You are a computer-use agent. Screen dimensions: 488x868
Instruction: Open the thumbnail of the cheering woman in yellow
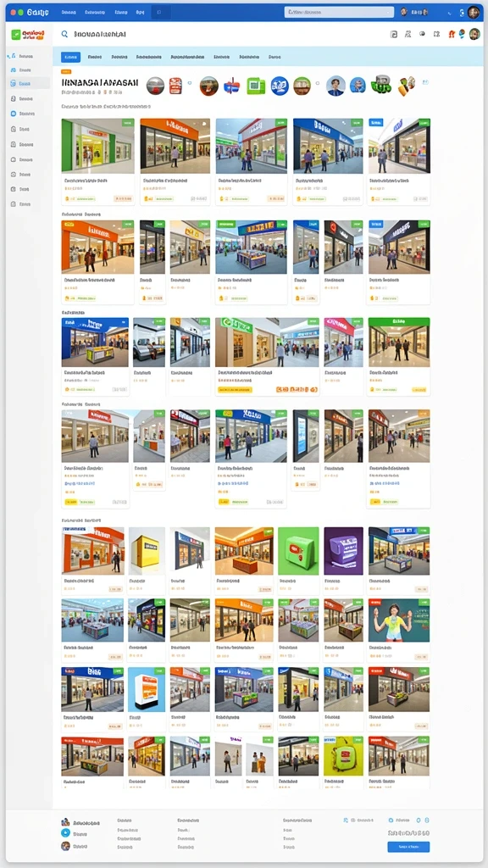tap(399, 620)
